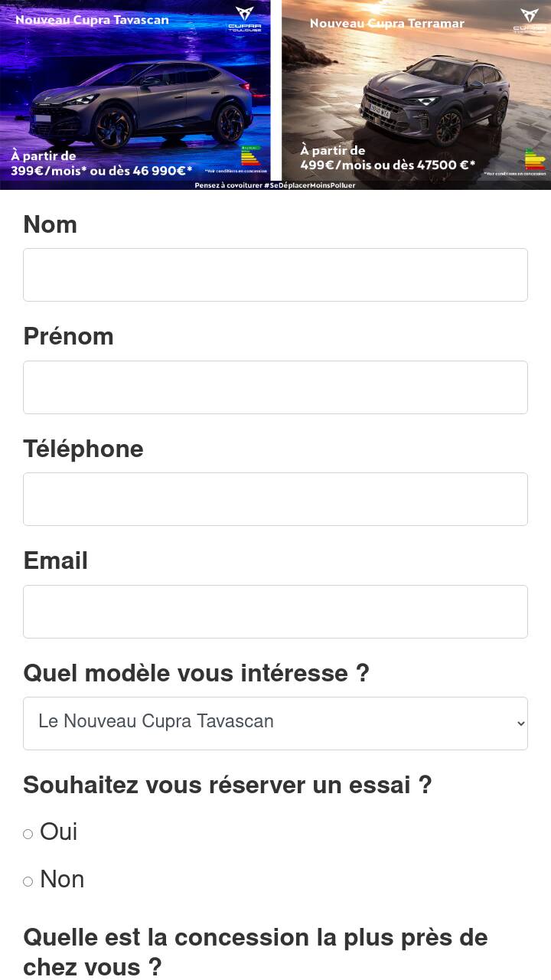Click the Cupra logo in the Tavascan banner
The image size is (551, 980).
245,18
